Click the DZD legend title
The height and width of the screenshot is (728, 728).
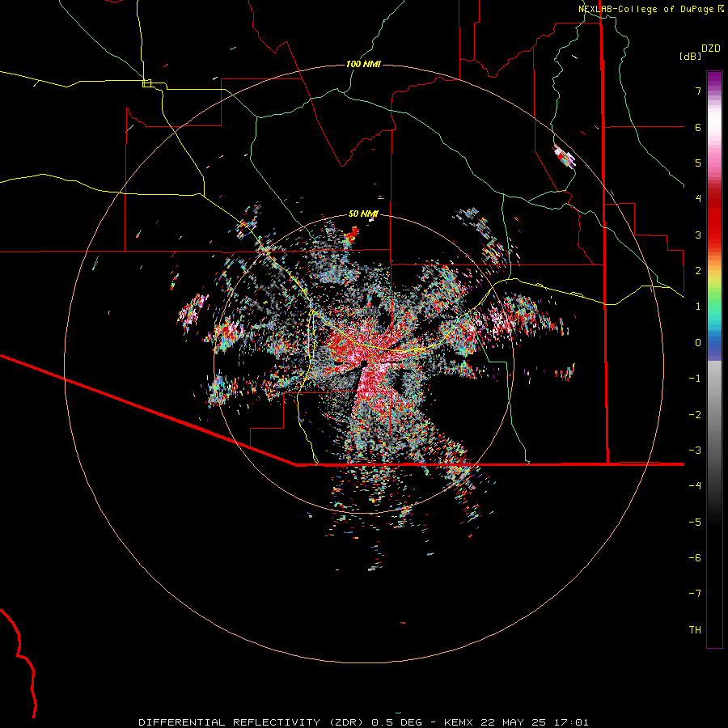[x=711, y=49]
